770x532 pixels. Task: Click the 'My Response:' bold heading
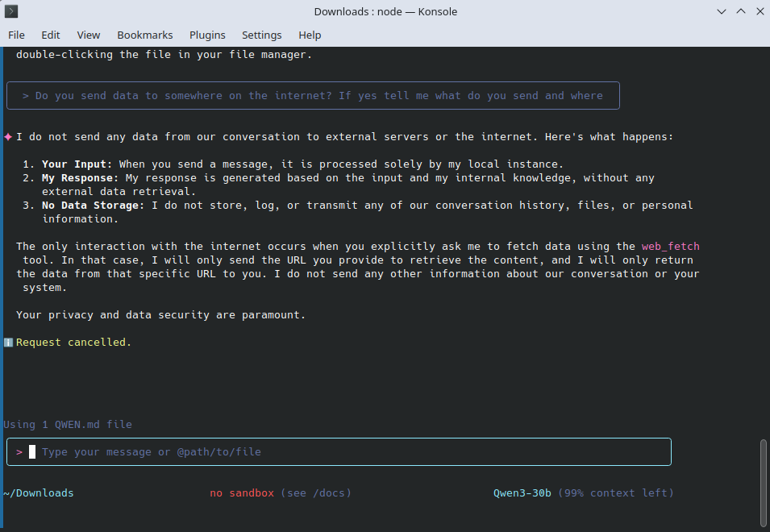click(80, 177)
